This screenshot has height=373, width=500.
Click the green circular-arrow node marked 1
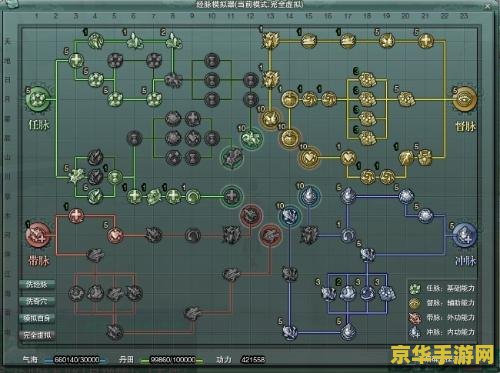click(193, 196)
